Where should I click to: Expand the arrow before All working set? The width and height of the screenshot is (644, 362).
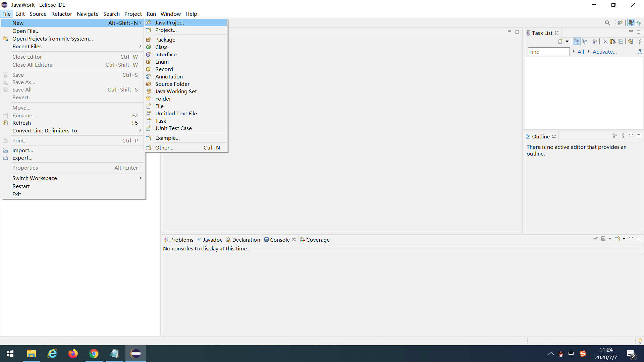pos(574,51)
